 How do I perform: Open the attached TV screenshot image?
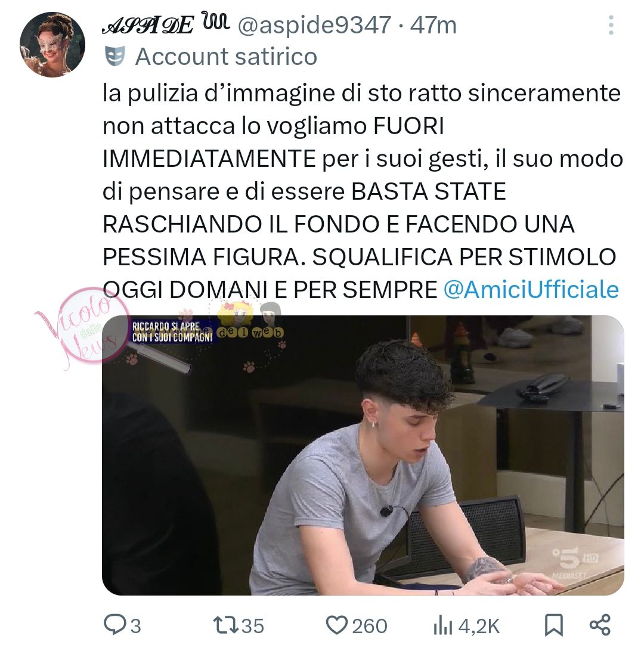363,455
